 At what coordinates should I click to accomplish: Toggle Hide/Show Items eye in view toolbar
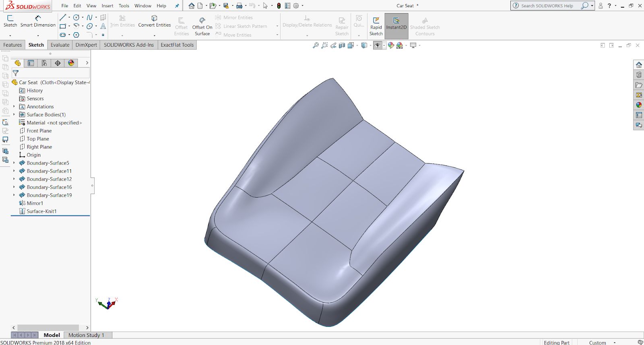(377, 45)
